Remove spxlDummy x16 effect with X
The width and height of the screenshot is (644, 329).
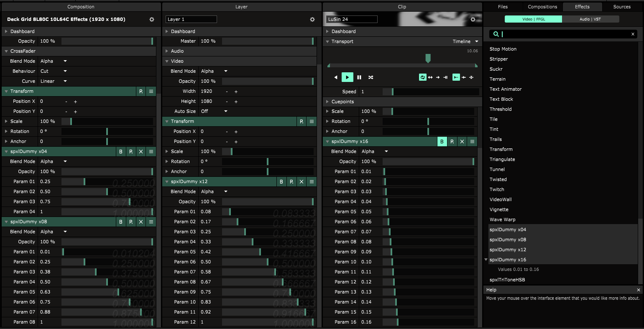[462, 142]
